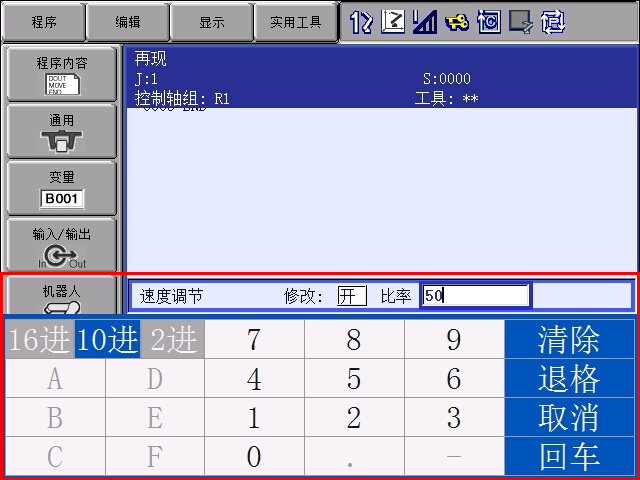Viewport: 640px width, 480px height.
Task: Click the operation cycle status icon
Action: click(489, 22)
